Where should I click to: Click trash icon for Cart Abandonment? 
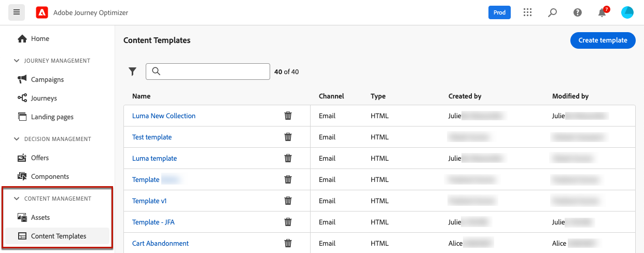[288, 243]
